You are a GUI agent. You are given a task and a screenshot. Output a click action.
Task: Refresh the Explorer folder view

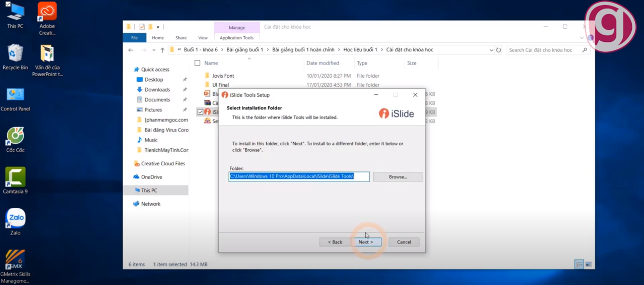[499, 50]
